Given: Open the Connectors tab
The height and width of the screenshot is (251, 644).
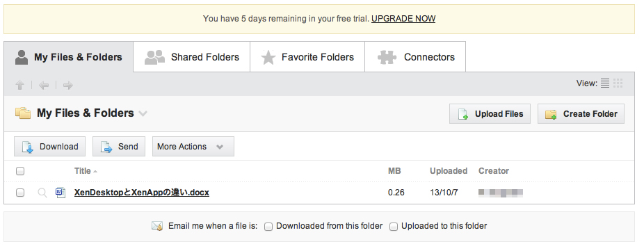Looking at the screenshot, I should click(x=415, y=57).
